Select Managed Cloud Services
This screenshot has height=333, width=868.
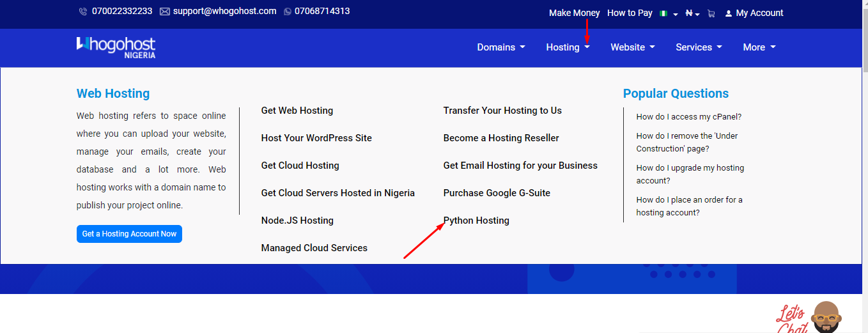point(314,248)
